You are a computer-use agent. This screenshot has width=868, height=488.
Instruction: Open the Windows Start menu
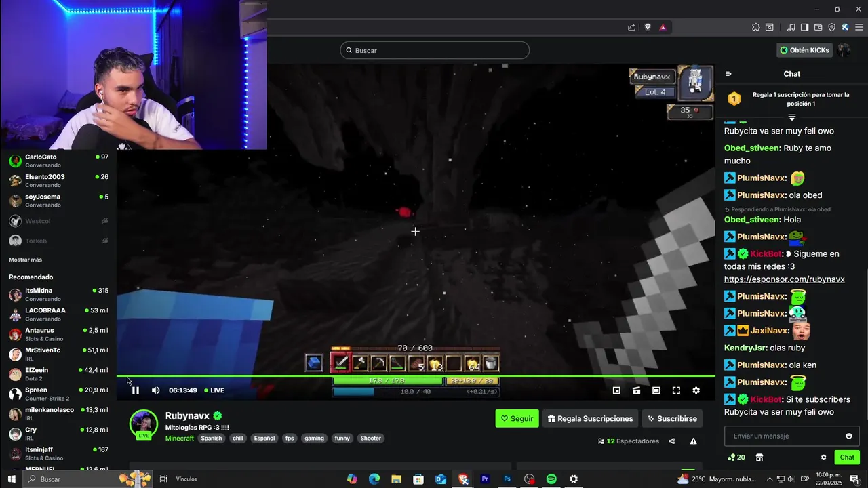[11, 479]
